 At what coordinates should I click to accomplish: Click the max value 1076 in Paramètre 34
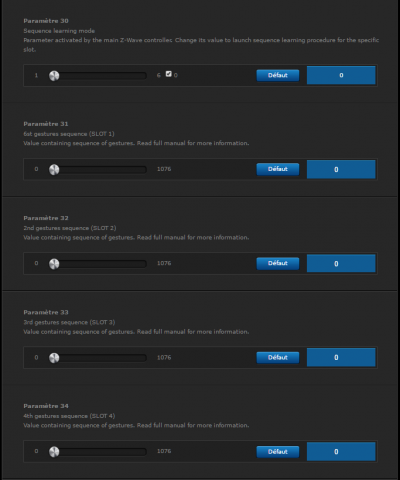coord(164,451)
